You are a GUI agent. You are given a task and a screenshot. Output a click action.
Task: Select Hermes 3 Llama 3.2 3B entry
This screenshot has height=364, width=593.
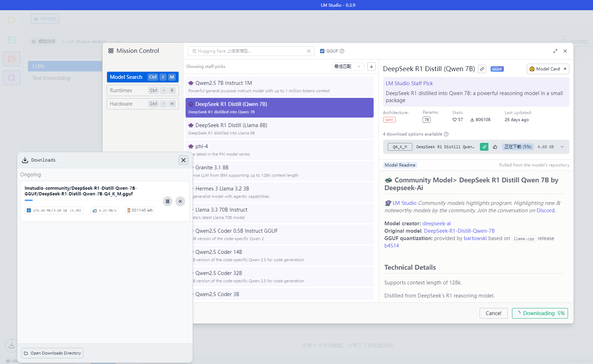click(x=283, y=192)
